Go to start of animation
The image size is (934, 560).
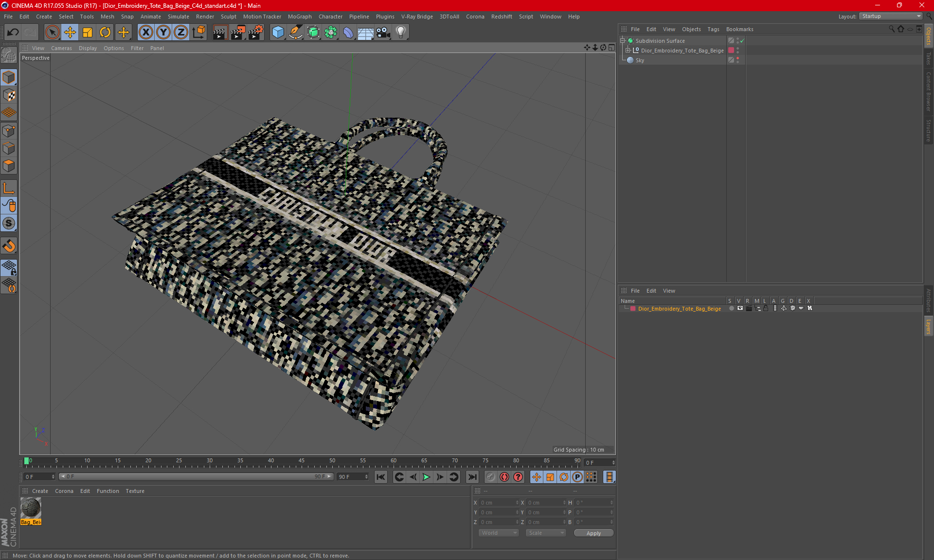[x=381, y=477]
